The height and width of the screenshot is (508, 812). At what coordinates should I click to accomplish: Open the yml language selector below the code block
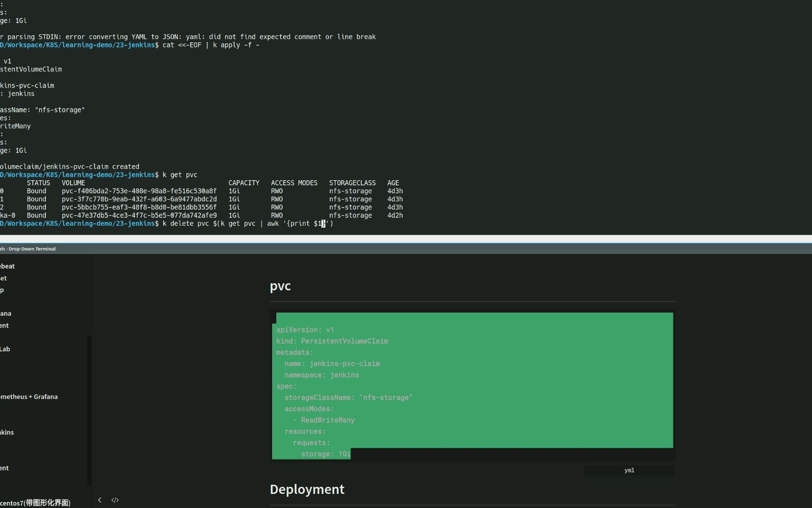[629, 470]
